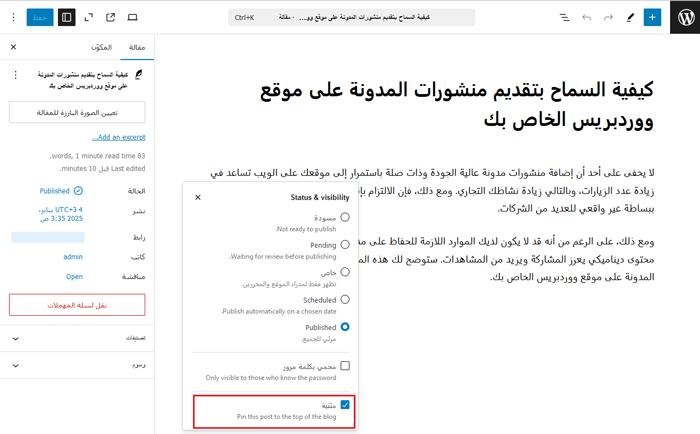This screenshot has height=434, width=700.
Task: Click 'Waiting for review before publishing' text
Action: click(x=283, y=256)
